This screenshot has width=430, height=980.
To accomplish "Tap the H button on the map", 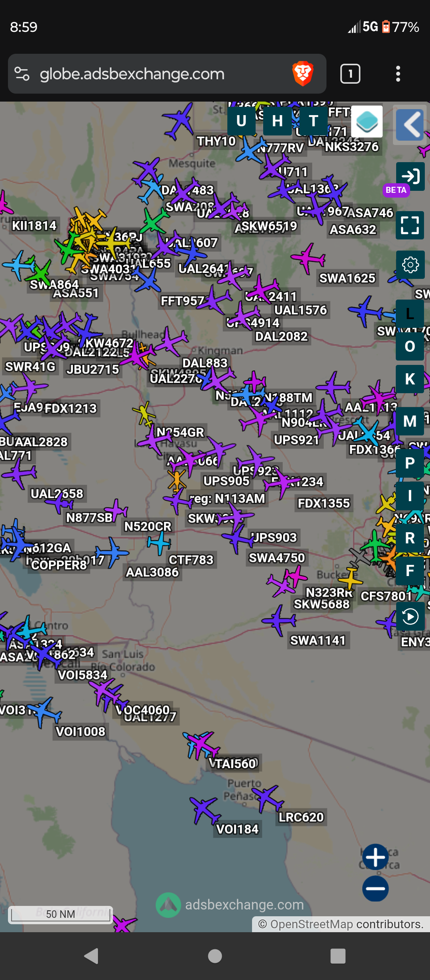I will coord(278,121).
